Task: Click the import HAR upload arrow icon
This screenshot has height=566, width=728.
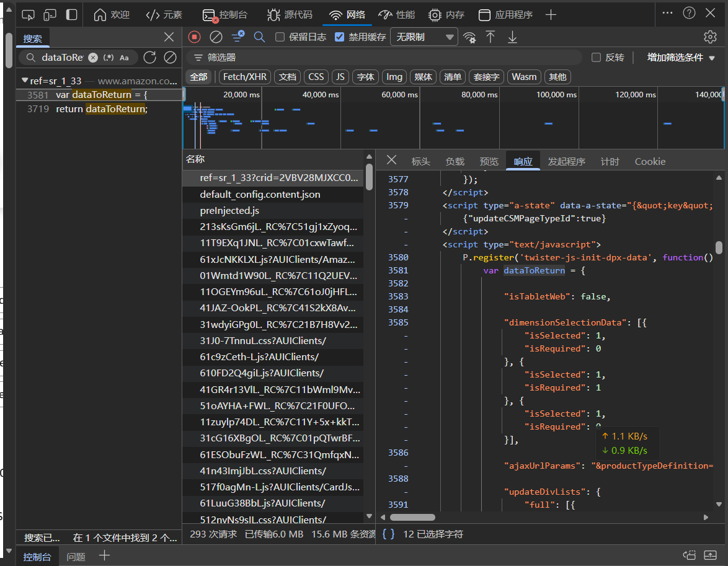Action: pos(491,37)
